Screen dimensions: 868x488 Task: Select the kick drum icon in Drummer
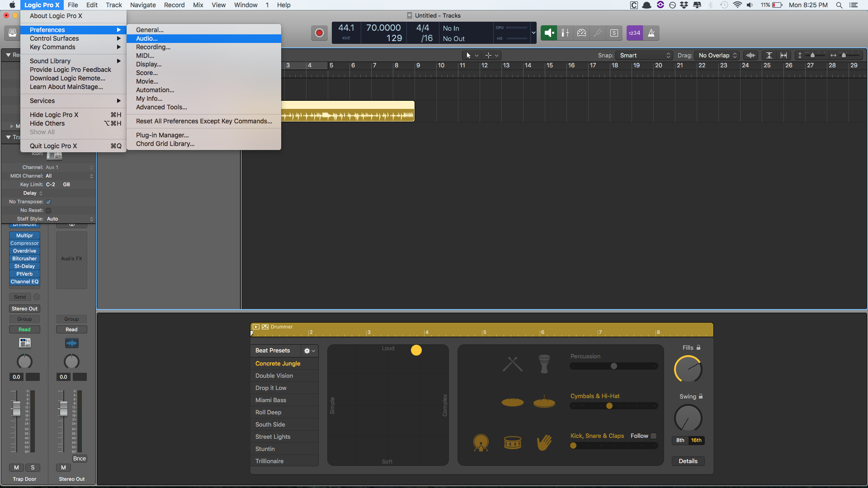[x=481, y=443]
